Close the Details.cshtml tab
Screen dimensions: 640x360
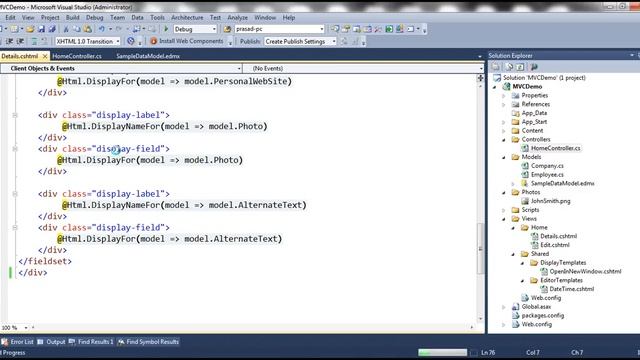coord(45,56)
